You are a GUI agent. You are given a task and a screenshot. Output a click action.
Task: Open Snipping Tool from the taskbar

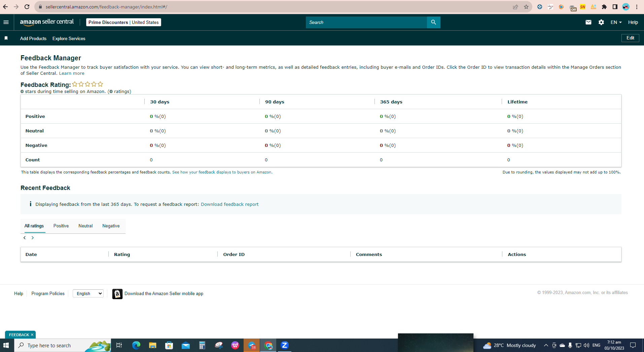point(219,345)
